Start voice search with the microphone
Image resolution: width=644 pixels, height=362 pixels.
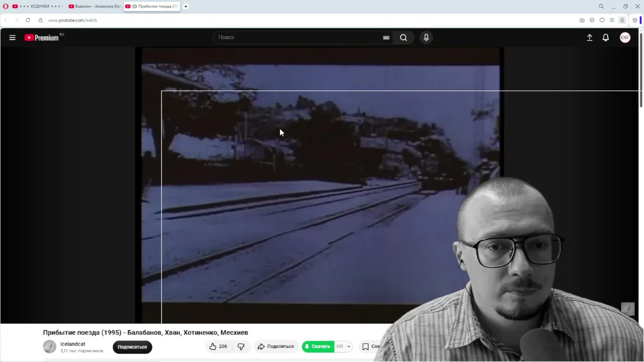[426, 37]
